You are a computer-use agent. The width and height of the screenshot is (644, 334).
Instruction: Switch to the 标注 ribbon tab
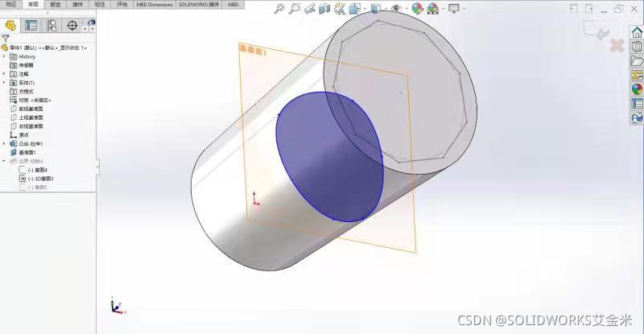coord(100,4)
